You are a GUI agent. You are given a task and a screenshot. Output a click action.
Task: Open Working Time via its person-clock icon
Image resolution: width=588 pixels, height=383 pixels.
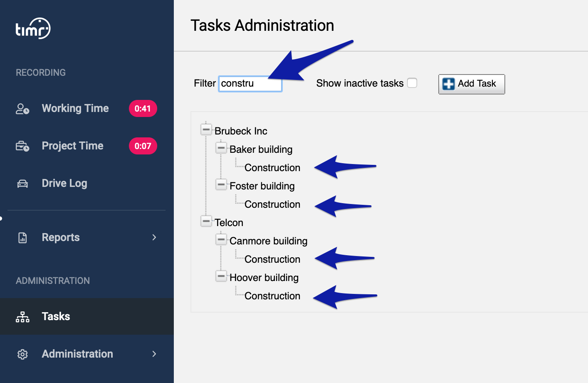coord(22,109)
